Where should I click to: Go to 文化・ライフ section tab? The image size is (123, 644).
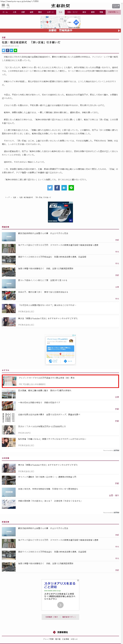tap(72, 12)
